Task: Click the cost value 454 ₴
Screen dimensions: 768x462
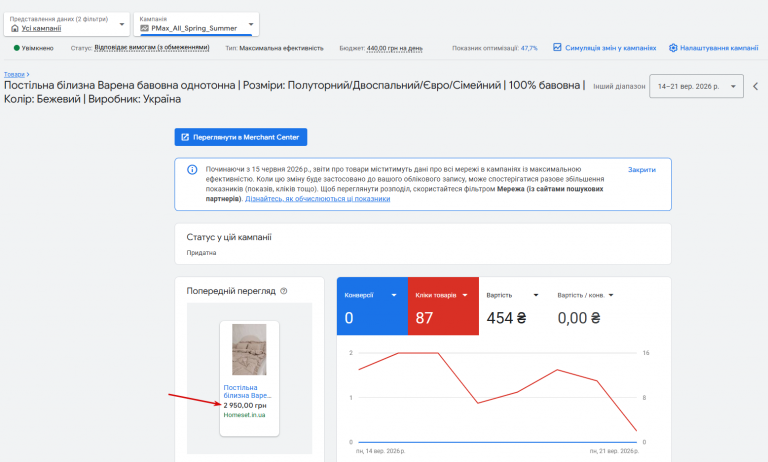Action: (506, 318)
